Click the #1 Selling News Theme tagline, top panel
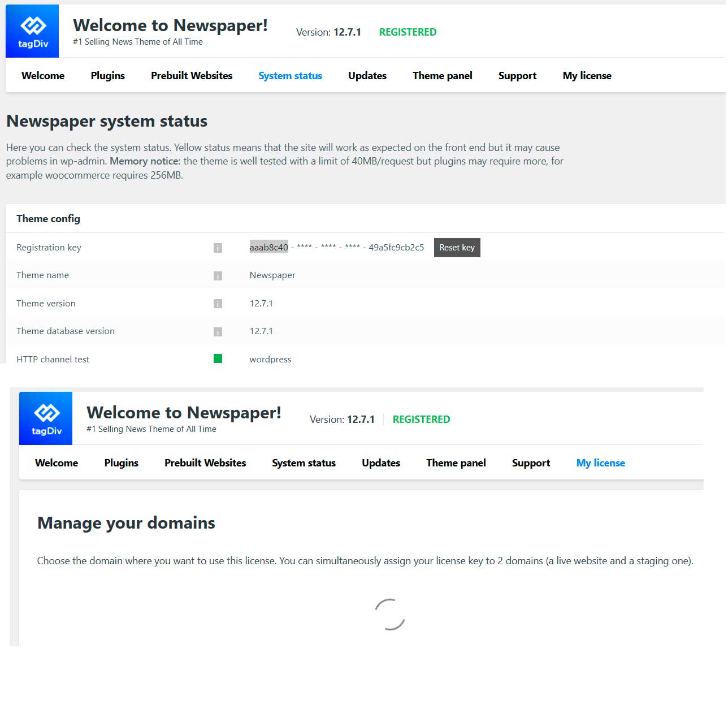Image resolution: width=728 pixels, height=705 pixels. (138, 42)
